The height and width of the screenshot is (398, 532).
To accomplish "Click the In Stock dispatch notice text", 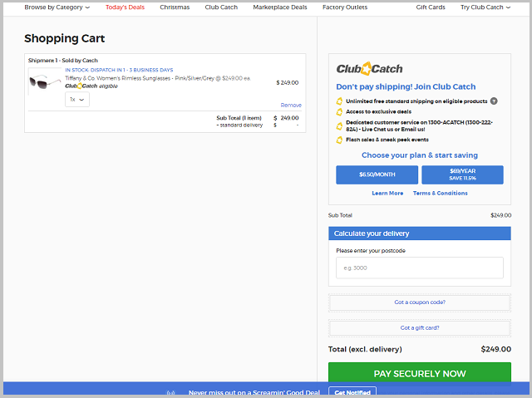I will tap(119, 70).
